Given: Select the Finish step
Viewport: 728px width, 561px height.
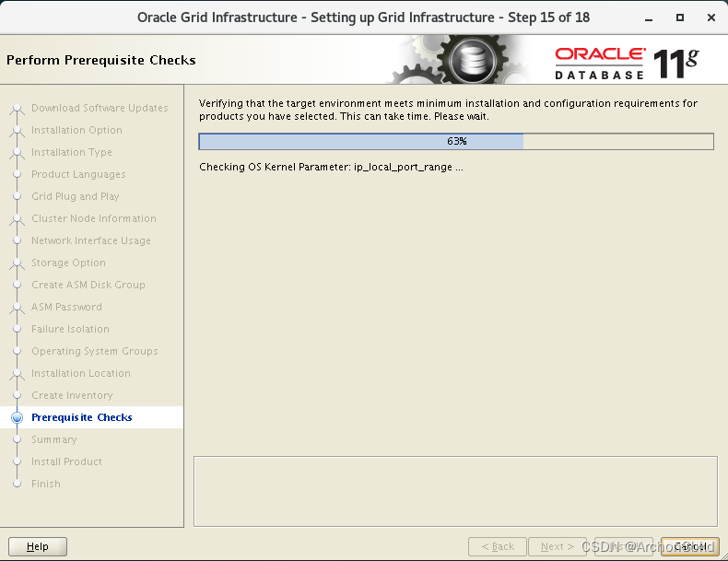Looking at the screenshot, I should click(x=45, y=484).
